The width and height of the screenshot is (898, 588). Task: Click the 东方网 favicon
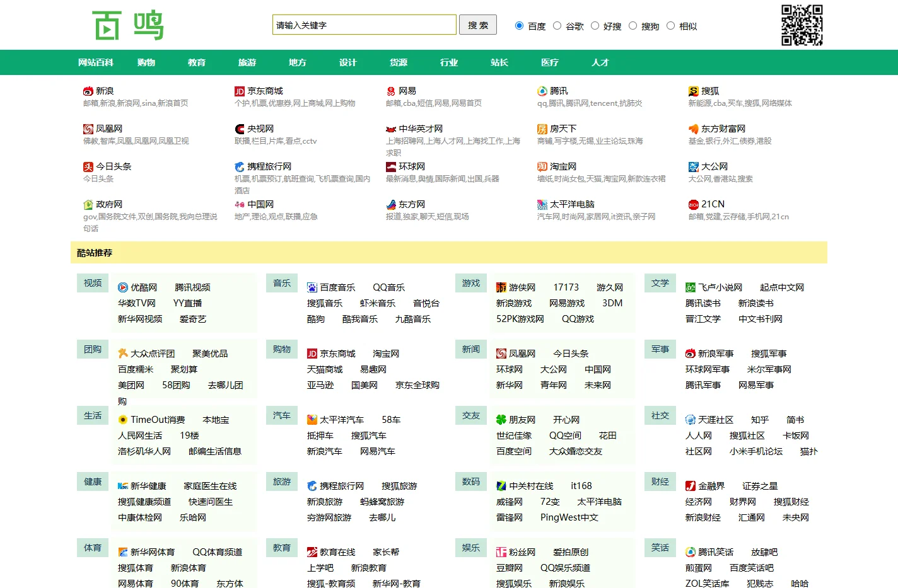(391, 205)
